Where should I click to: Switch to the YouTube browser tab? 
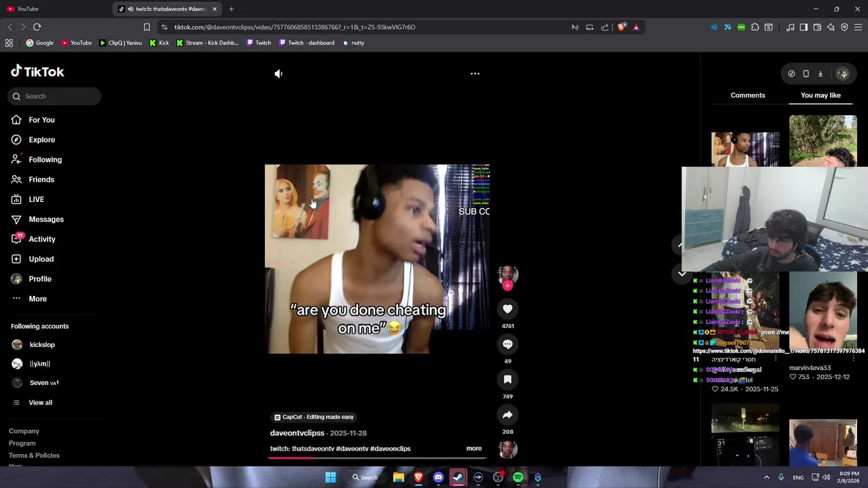click(54, 9)
